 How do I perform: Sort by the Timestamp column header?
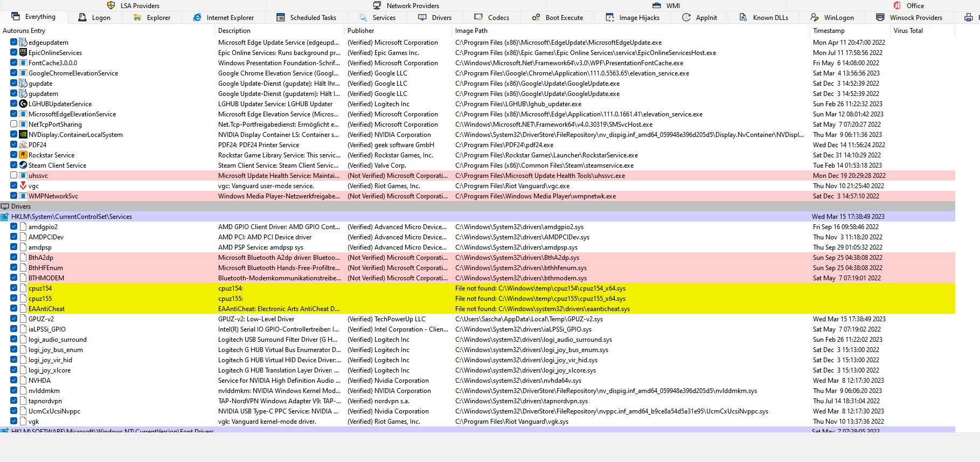pyautogui.click(x=850, y=31)
